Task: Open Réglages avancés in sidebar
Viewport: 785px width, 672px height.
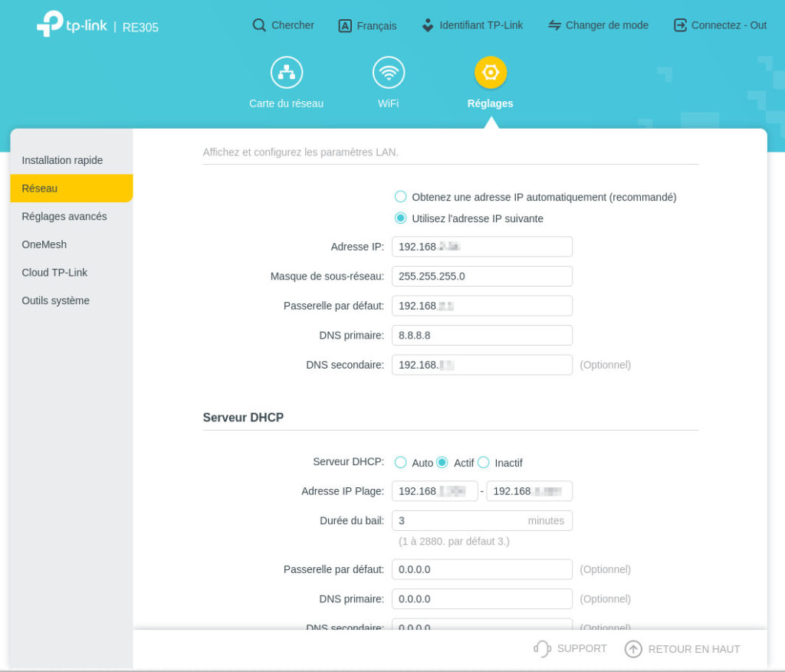Action: click(64, 216)
